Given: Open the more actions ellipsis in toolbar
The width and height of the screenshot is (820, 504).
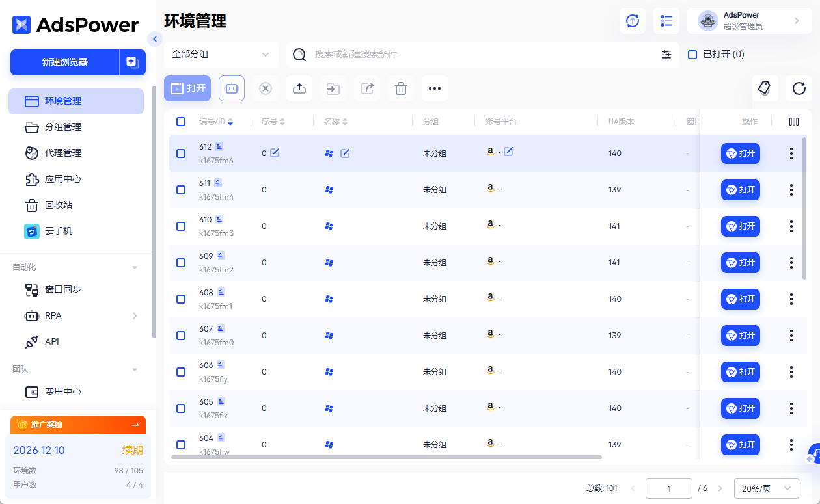Looking at the screenshot, I should 435,88.
